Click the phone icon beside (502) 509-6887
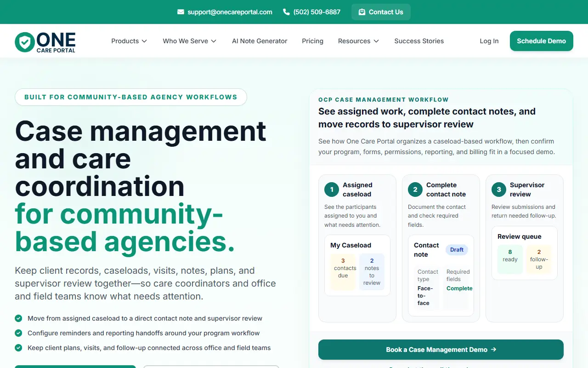The image size is (588, 368). [286, 12]
